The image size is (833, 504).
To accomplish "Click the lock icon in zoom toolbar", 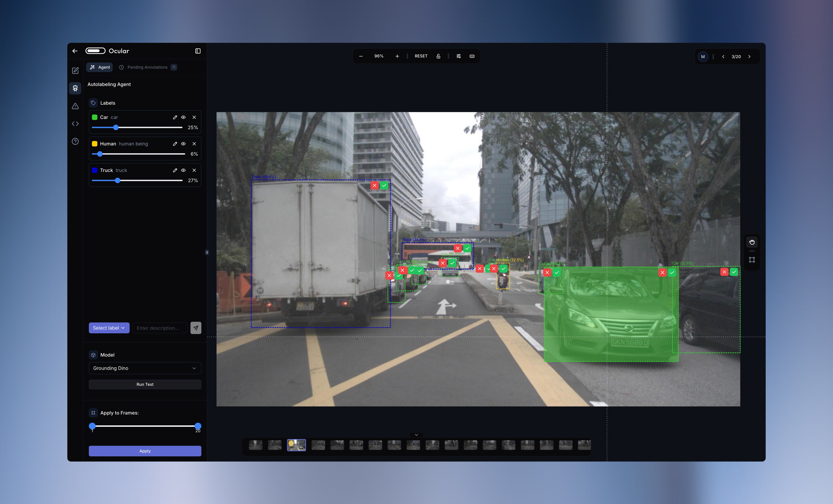I will coord(438,56).
